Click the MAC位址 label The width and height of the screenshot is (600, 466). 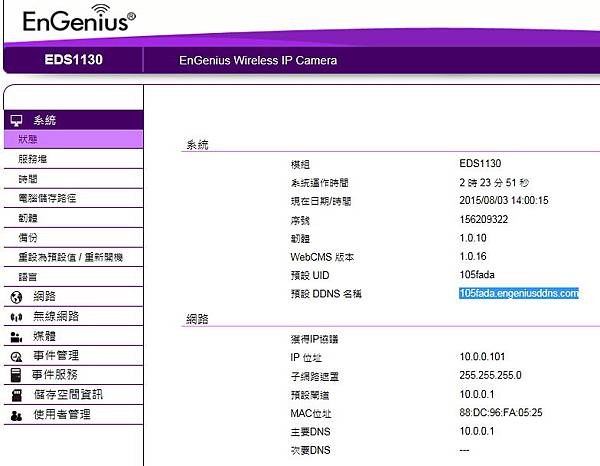[311, 413]
